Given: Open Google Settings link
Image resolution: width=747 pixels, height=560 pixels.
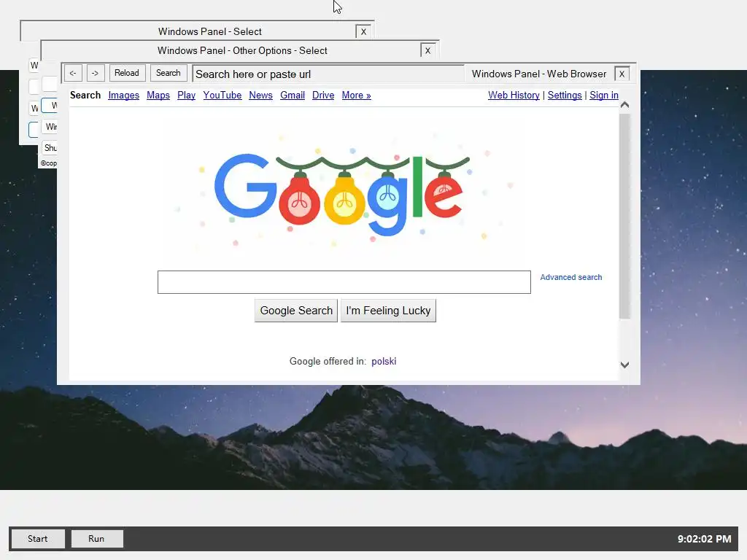Looking at the screenshot, I should coord(565,96).
